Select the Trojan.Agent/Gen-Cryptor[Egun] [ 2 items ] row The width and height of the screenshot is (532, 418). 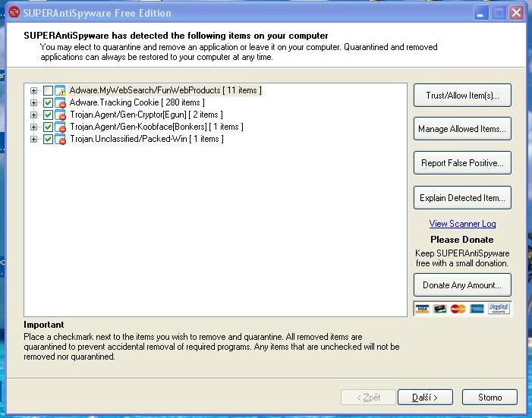coord(146,115)
